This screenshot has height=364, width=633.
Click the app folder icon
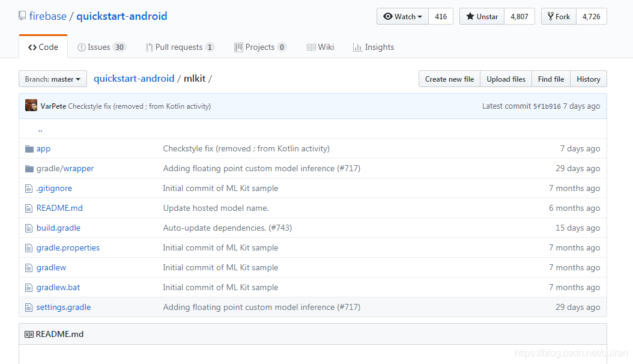point(29,149)
